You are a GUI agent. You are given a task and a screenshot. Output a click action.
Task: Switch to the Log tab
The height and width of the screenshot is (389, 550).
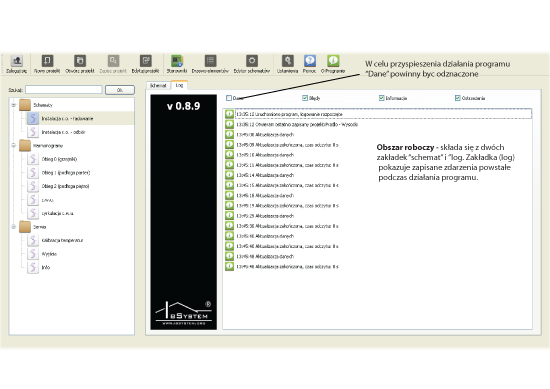pos(179,85)
